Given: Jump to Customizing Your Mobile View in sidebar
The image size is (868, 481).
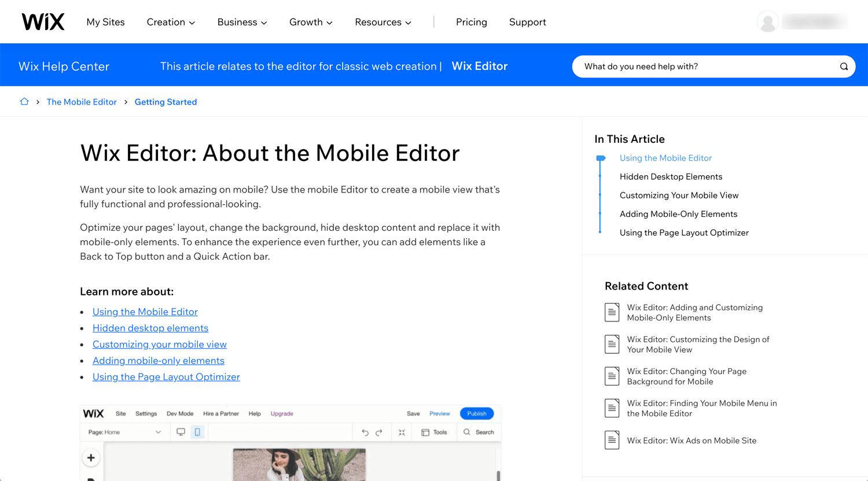Looking at the screenshot, I should pos(679,195).
